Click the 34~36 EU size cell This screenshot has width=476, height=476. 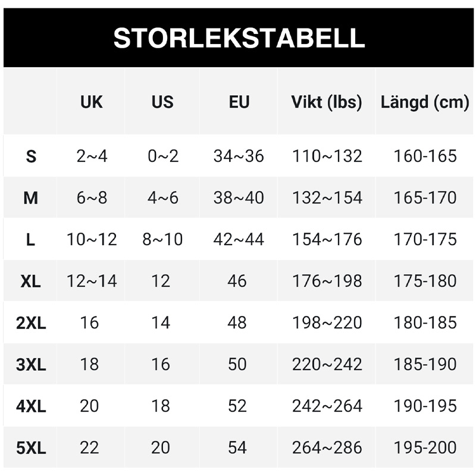pyautogui.click(x=238, y=156)
